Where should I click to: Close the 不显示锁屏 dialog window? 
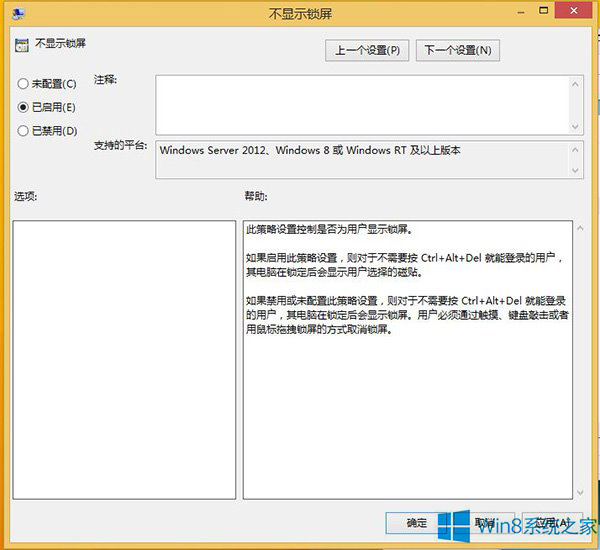click(574, 11)
